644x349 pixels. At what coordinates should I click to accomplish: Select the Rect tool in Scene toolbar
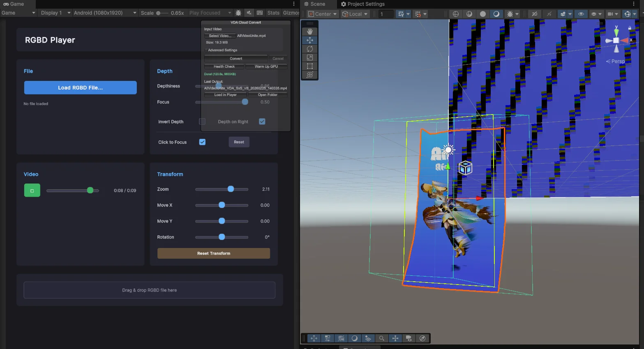pyautogui.click(x=310, y=66)
